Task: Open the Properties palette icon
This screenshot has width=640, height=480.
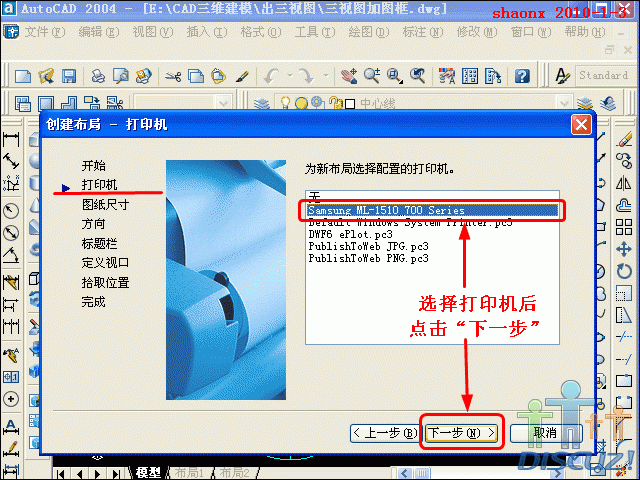Action: tap(447, 76)
